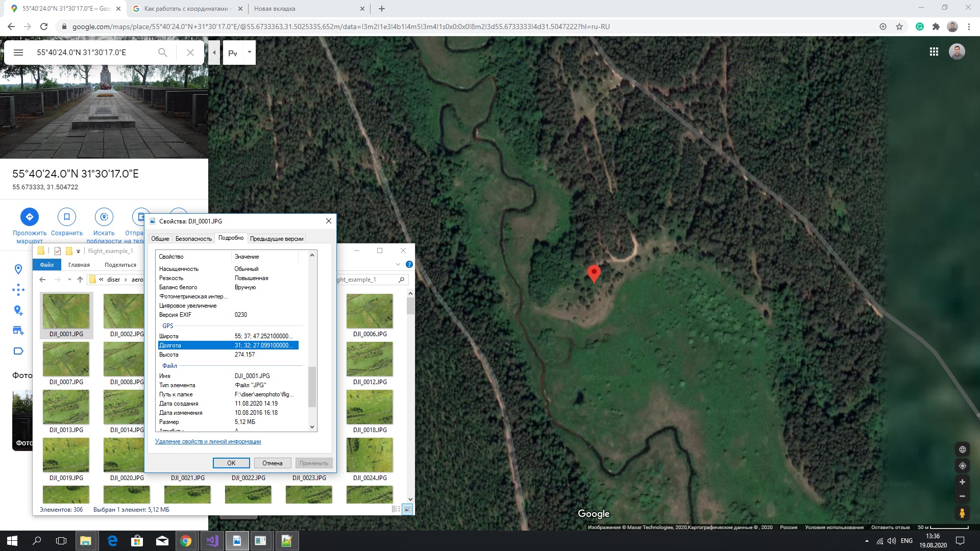Open the Google Maps hamburger menu
Viewport: 980px width, 551px height.
pyautogui.click(x=18, y=53)
